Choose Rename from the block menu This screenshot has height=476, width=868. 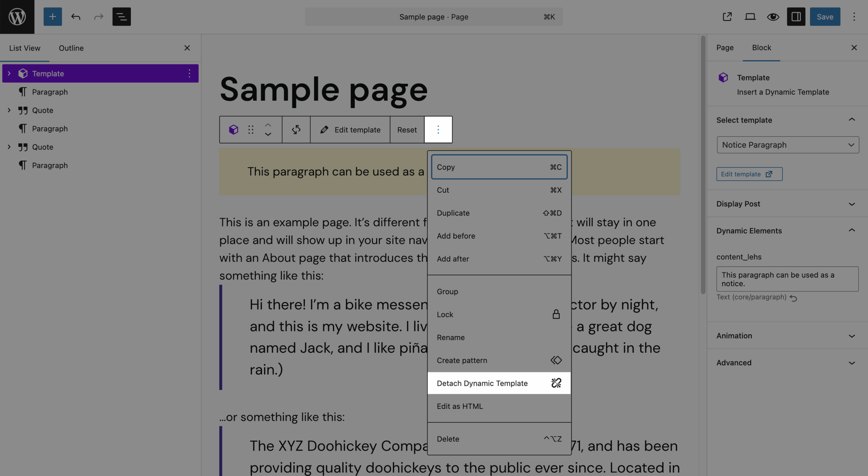(499, 337)
